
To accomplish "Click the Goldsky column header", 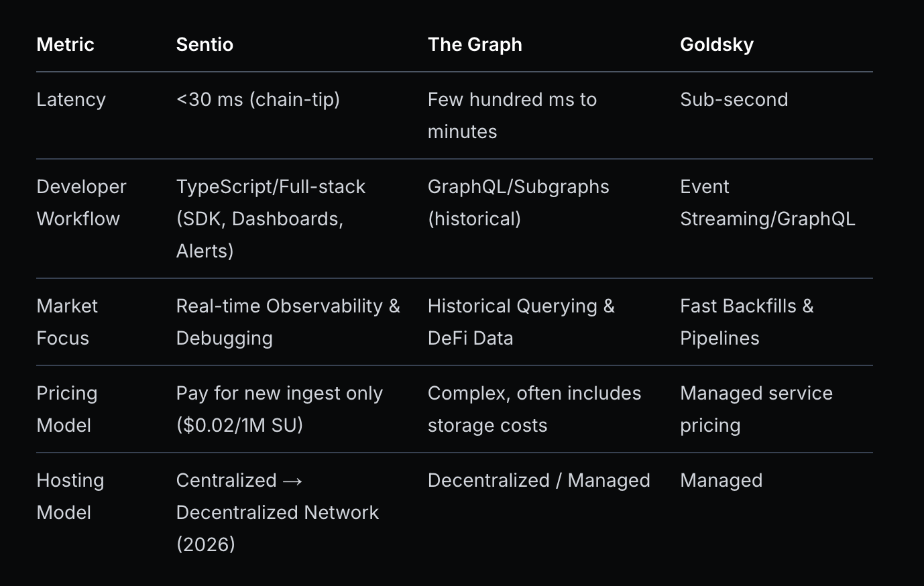I will click(x=717, y=44).
